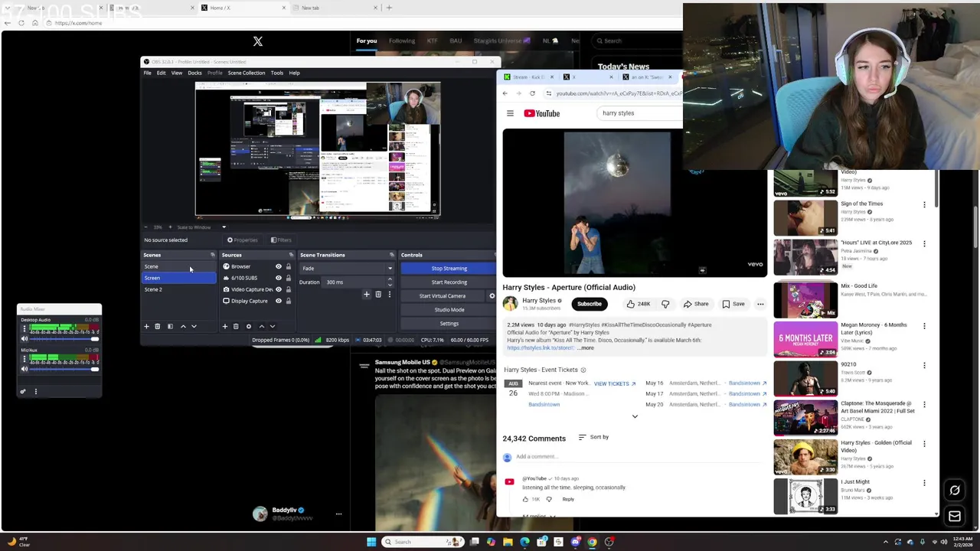Open OBS Settings button
Image resolution: width=980 pixels, height=551 pixels.
click(449, 324)
